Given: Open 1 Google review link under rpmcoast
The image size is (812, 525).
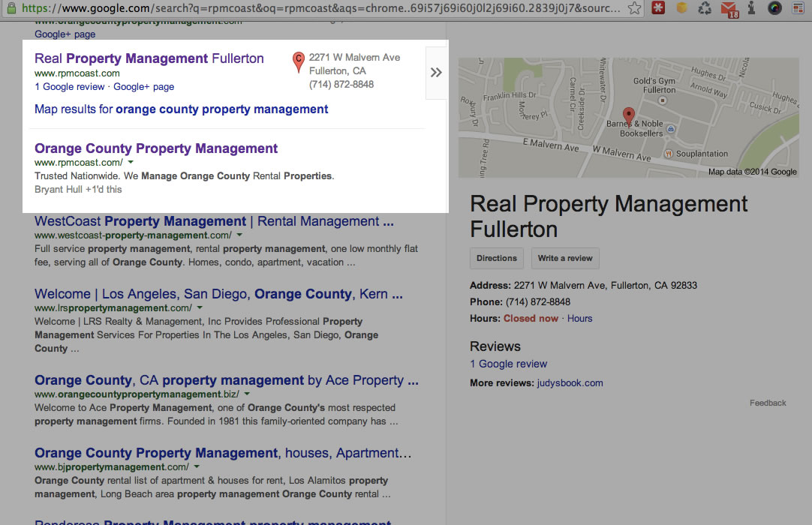Looking at the screenshot, I should tap(69, 87).
